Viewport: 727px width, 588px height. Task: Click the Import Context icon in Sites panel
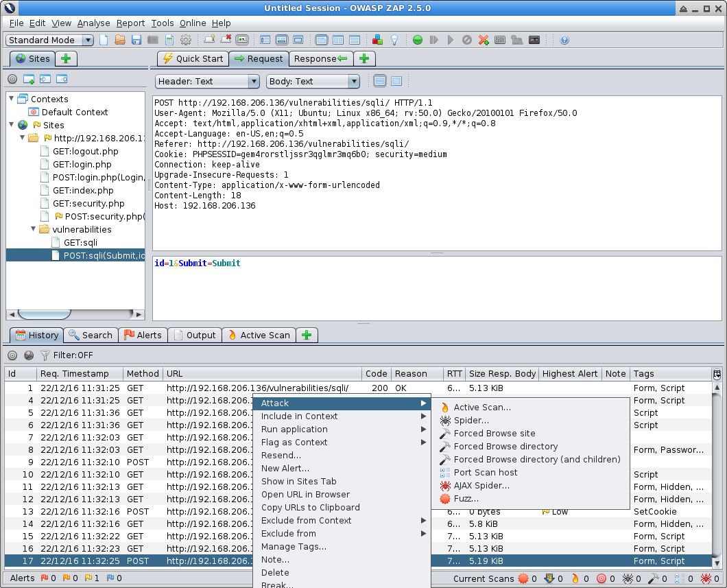point(45,80)
